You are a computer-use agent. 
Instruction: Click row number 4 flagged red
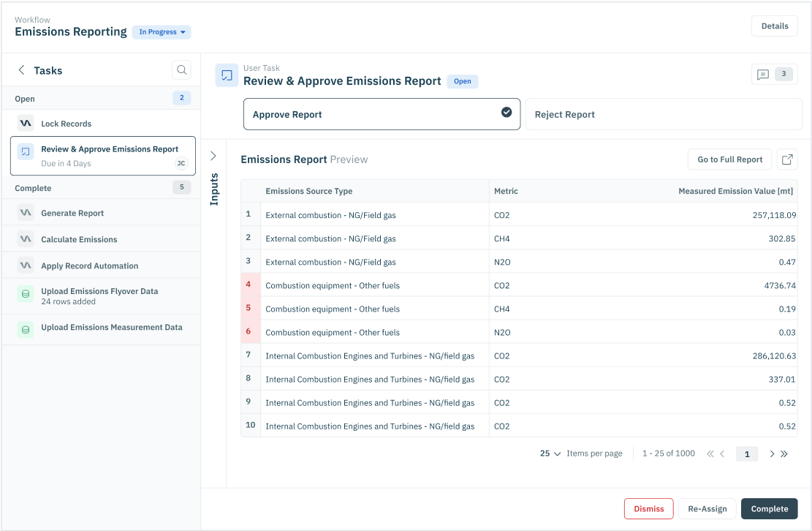[x=251, y=285]
